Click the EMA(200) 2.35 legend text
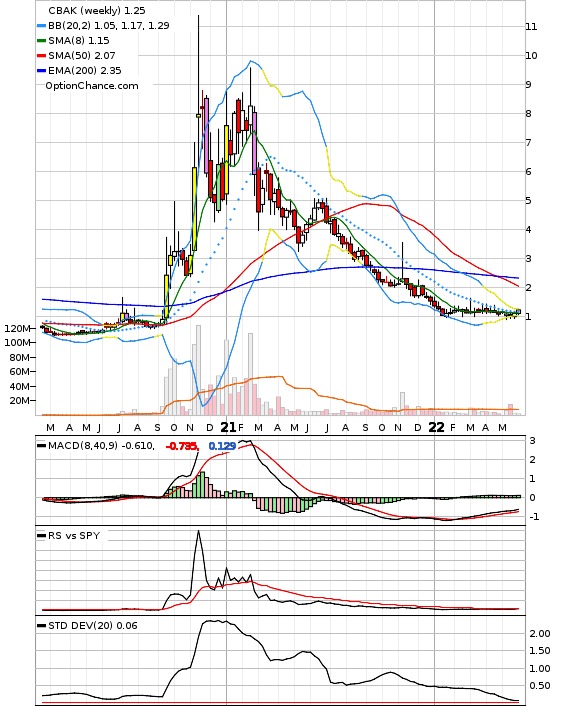566x706 pixels. 85,70
